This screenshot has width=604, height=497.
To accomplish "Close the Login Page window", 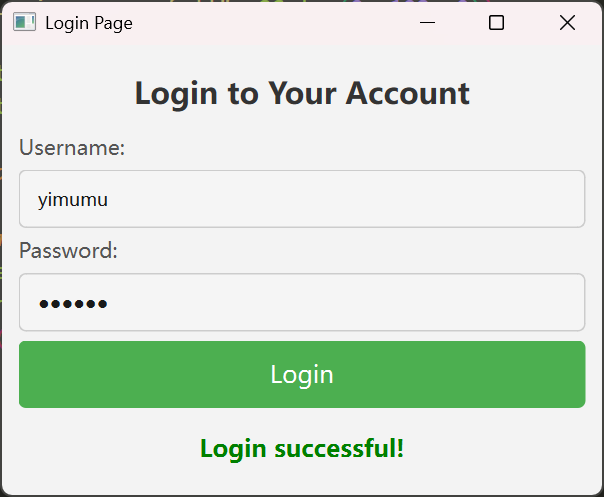I will point(567,22).
